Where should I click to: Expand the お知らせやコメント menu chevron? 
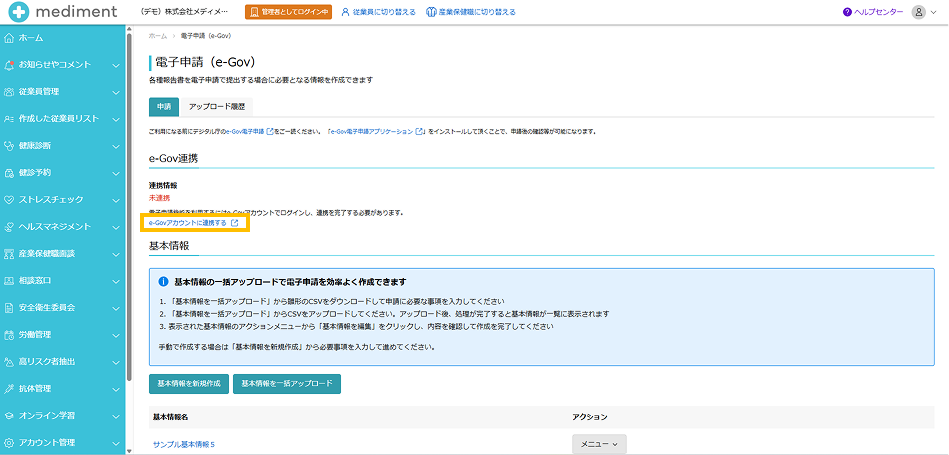[x=116, y=65]
